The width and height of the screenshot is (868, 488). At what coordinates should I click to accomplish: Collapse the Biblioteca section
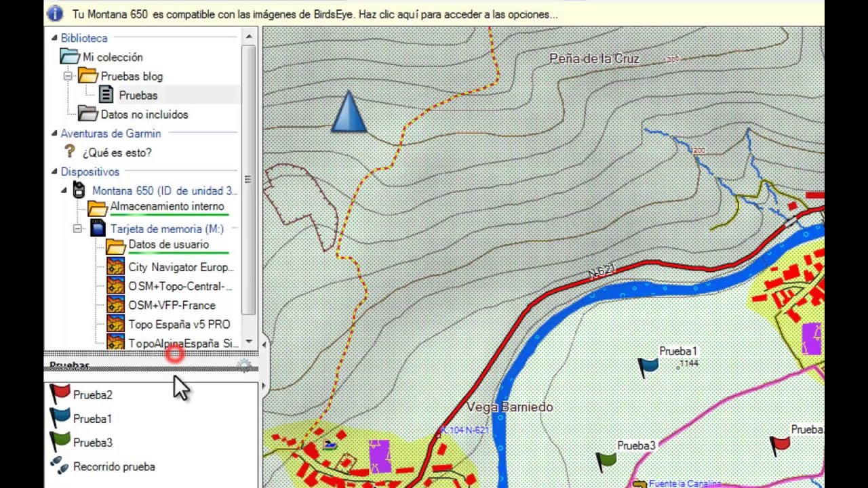click(x=54, y=39)
